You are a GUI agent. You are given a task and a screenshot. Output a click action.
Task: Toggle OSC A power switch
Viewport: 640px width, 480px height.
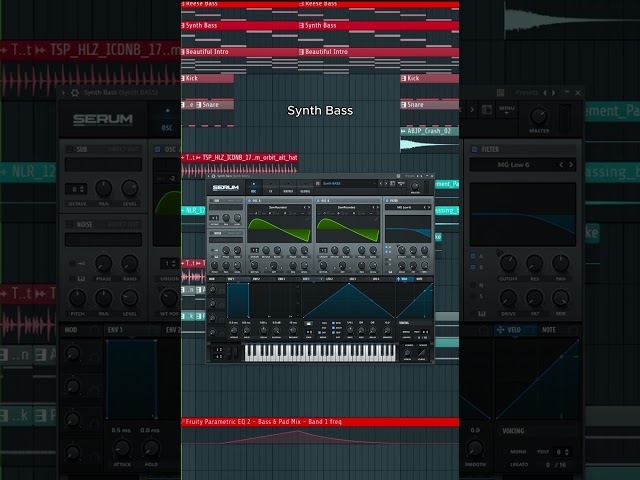249,200
